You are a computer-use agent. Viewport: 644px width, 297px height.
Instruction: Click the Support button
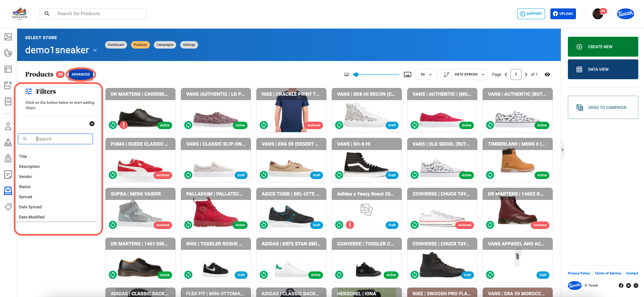531,14
